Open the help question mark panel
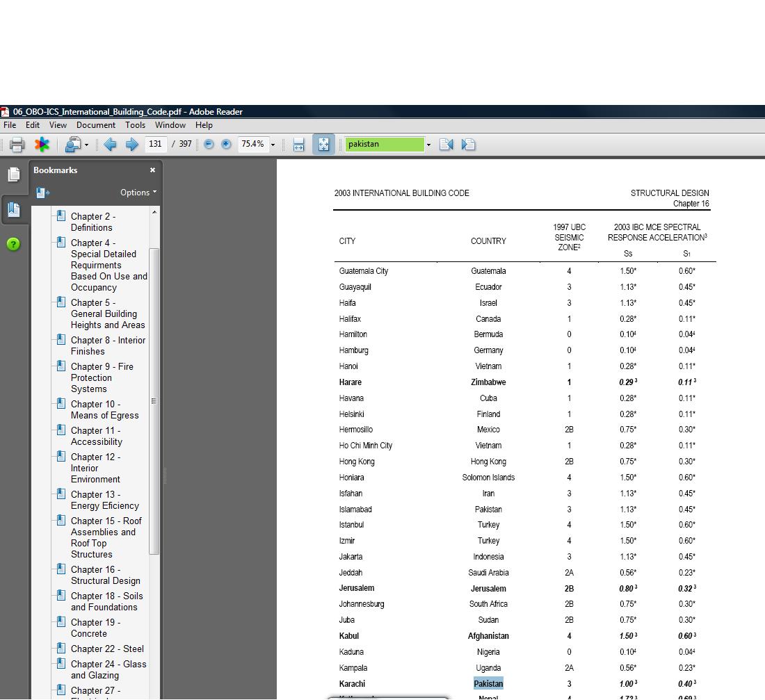 [x=14, y=244]
